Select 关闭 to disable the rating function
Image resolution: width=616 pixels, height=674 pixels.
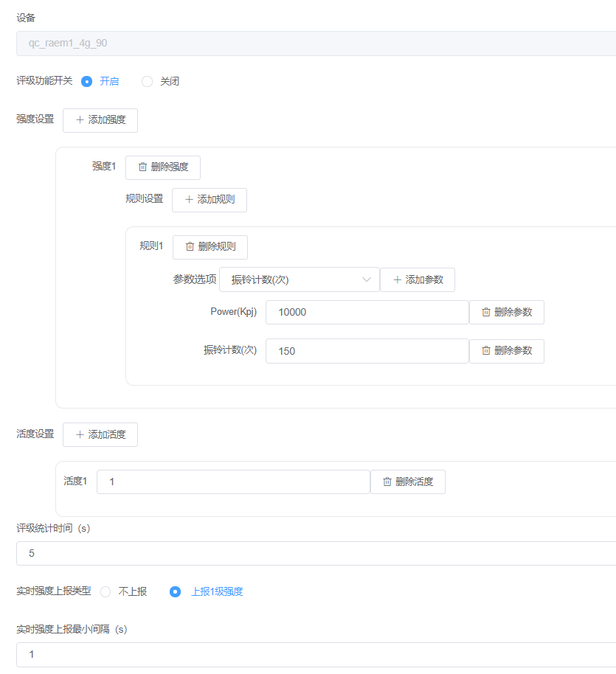(148, 82)
